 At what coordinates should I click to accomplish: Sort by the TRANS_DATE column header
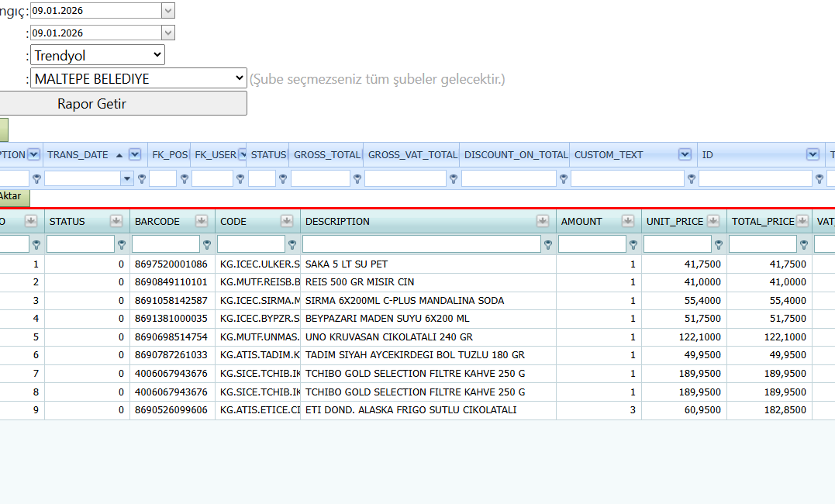point(78,155)
